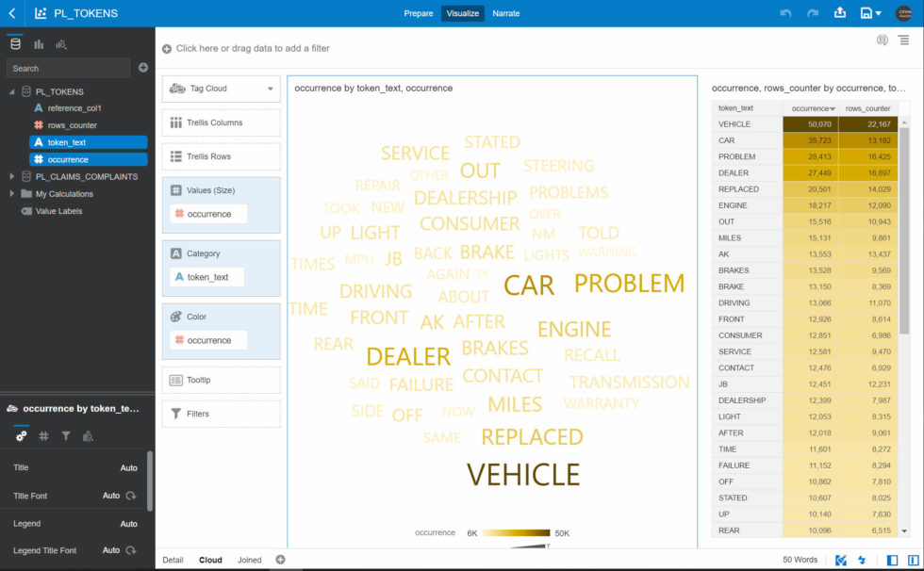924x571 pixels.
Task: Click the add data plus icon beside Search
Action: [143, 68]
